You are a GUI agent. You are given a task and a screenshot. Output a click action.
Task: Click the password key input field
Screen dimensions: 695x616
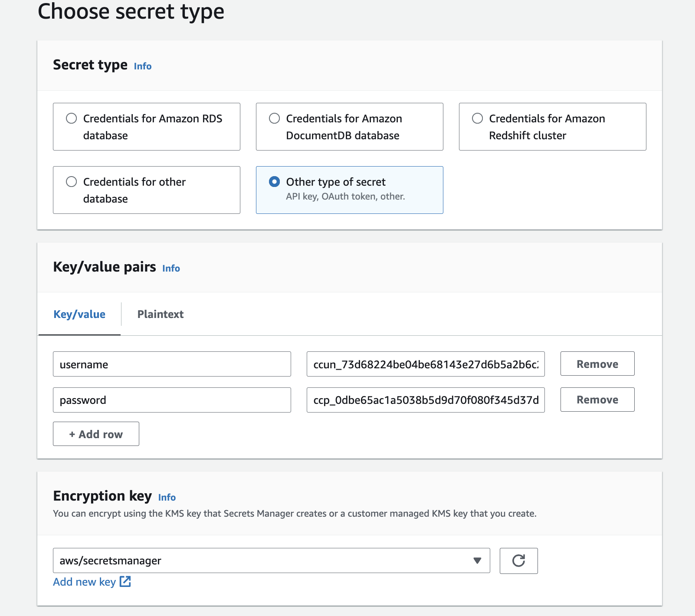(x=172, y=400)
